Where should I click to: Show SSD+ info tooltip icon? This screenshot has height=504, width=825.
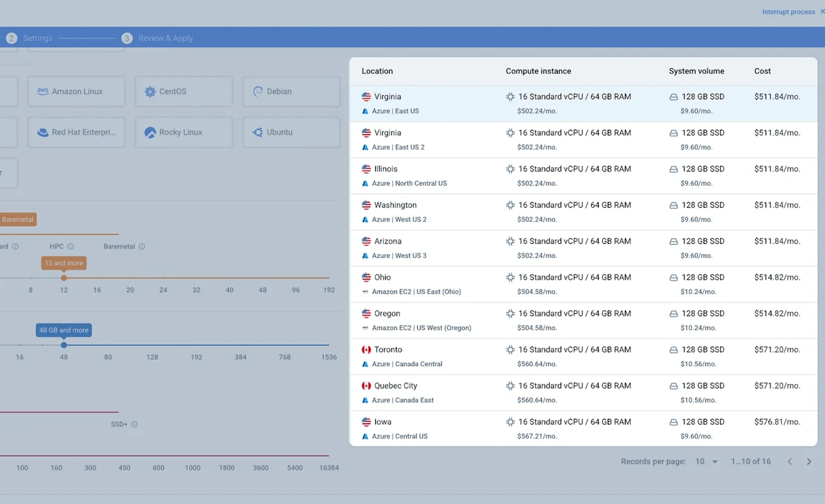135,424
